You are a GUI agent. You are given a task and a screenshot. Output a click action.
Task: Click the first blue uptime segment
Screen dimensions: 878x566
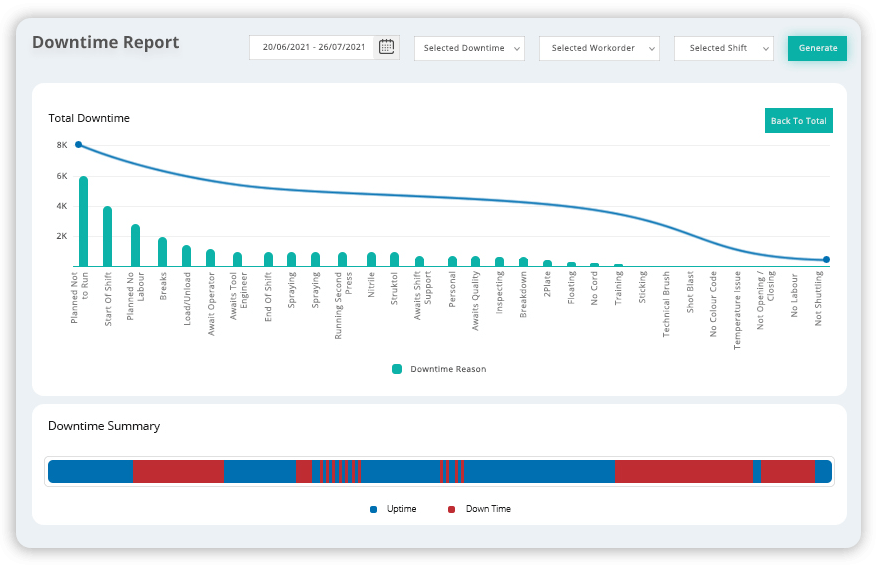click(91, 472)
